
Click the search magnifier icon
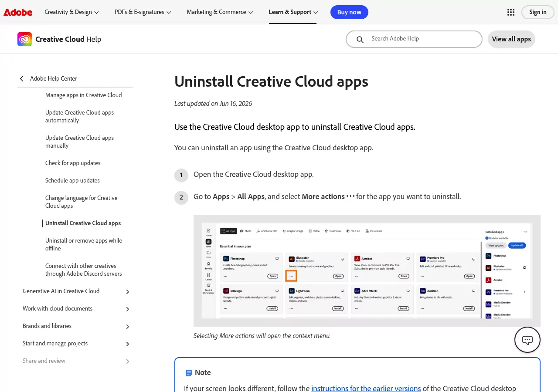(360, 39)
